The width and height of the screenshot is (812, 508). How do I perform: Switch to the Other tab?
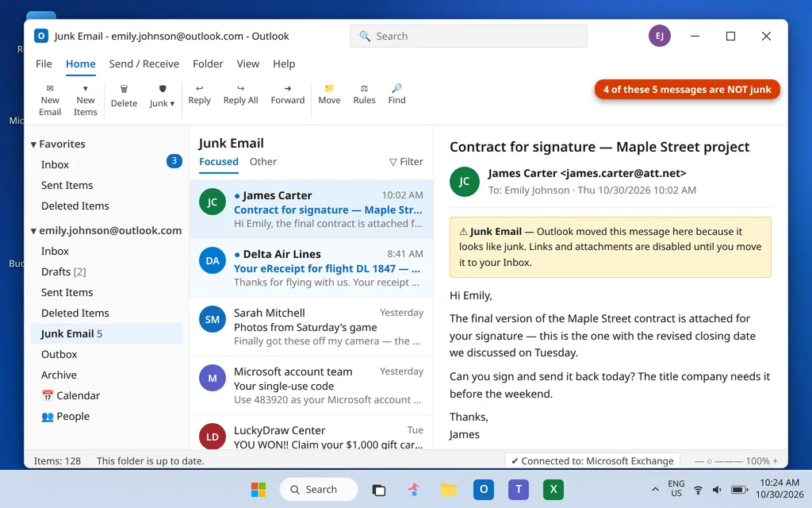(x=263, y=162)
